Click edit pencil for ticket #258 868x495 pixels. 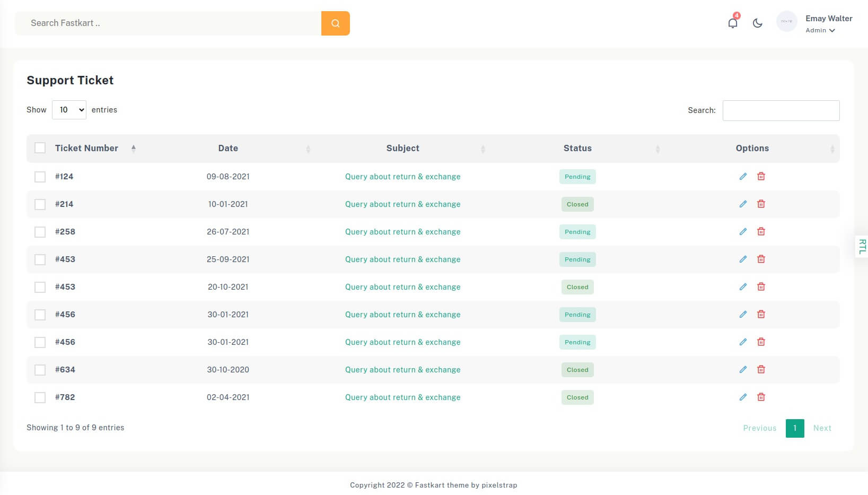743,232
